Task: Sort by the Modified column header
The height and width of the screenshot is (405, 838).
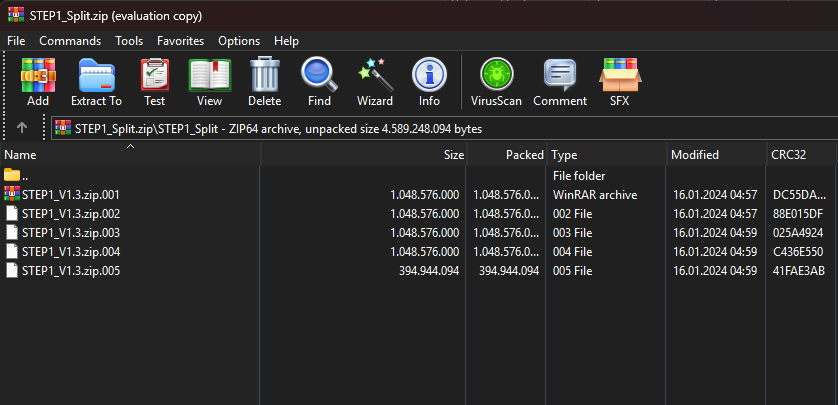Action: [695, 155]
